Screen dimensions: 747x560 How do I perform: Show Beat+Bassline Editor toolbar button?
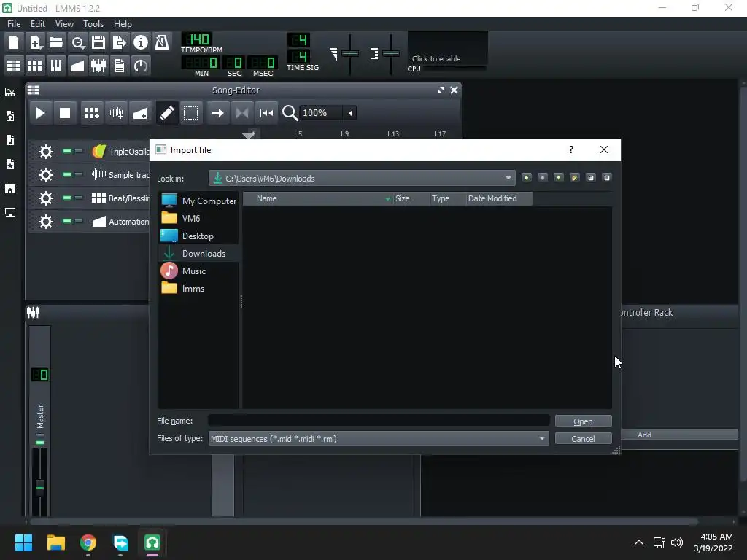pos(35,65)
